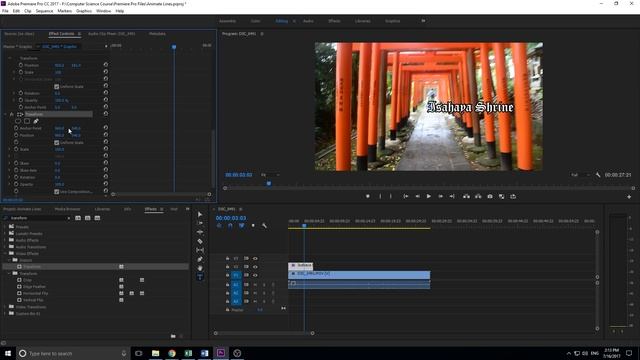This screenshot has width=640, height=360.
Task: Open the Full playback resolution dropdown
Action: 580,175
